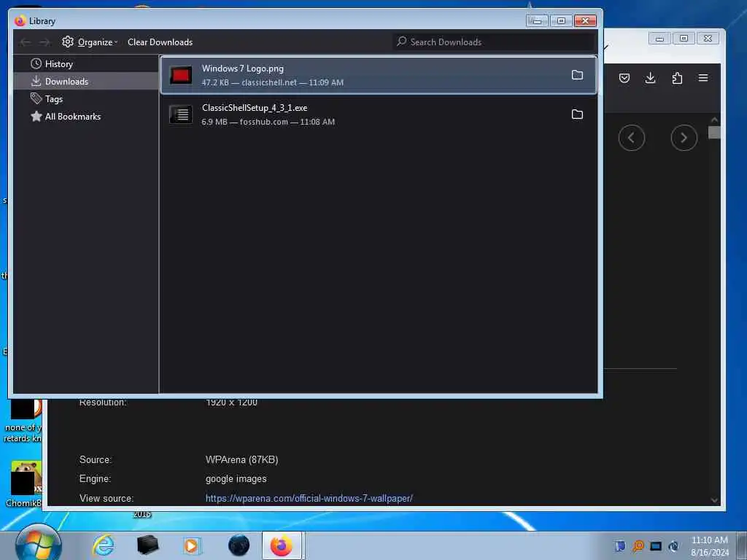Click the flag tray icon
Viewport: 747px width, 560px height.
[x=620, y=546]
